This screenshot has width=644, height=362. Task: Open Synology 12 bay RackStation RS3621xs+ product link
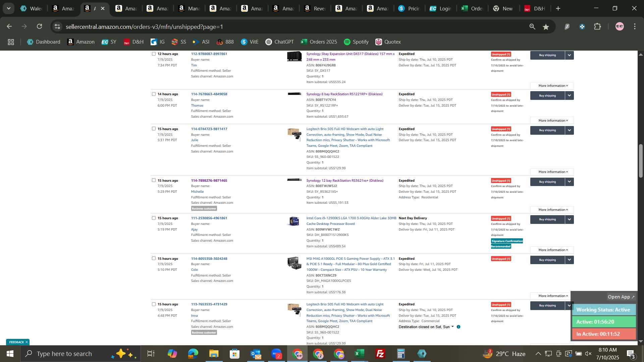tap(345, 180)
